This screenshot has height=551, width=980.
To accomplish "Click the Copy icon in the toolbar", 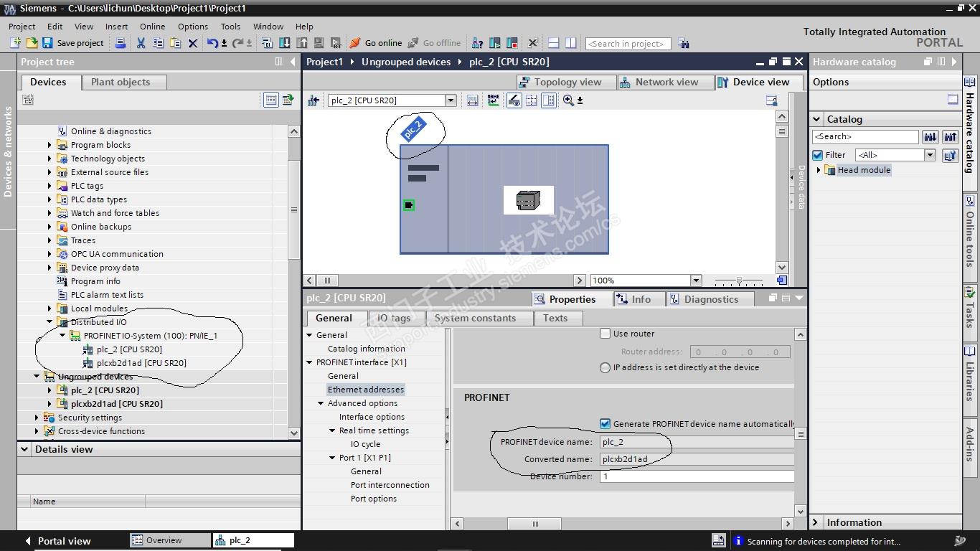I will click(x=158, y=43).
